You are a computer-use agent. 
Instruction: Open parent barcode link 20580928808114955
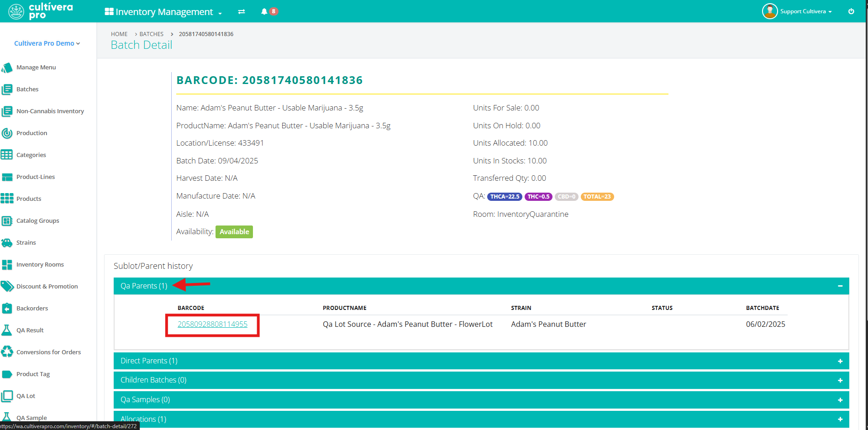point(212,324)
